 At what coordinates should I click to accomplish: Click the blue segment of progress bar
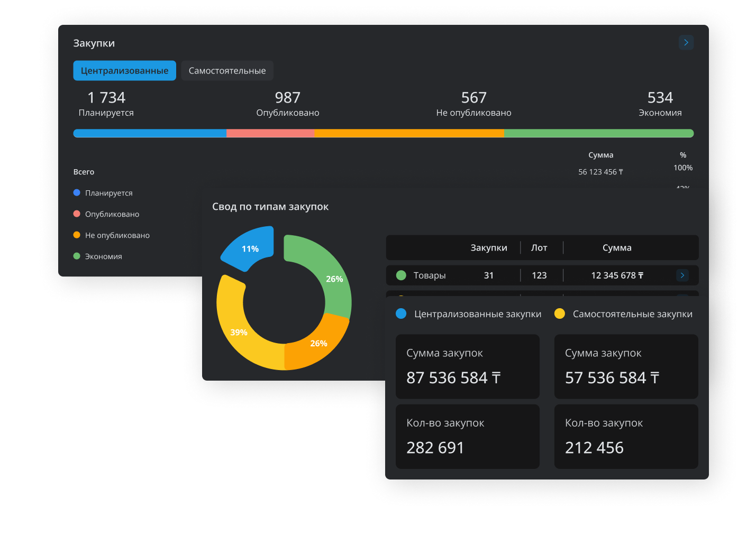tap(150, 133)
